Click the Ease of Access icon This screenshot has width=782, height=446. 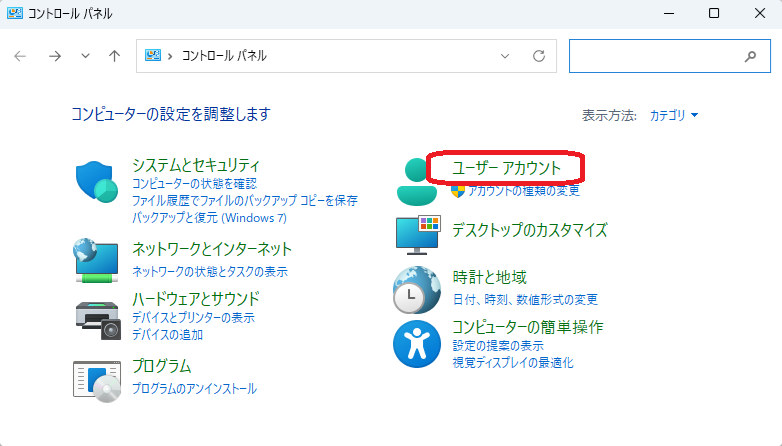(x=417, y=343)
